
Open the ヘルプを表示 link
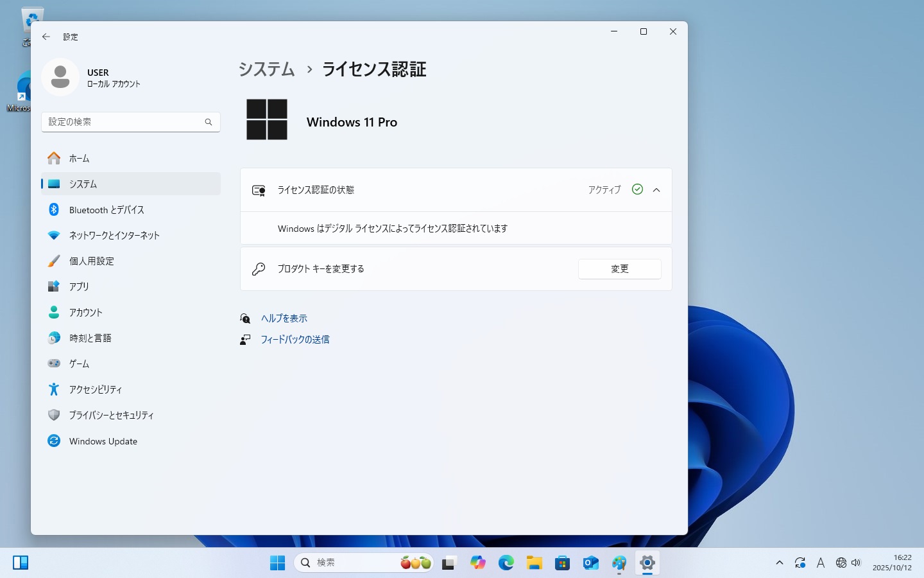click(284, 319)
